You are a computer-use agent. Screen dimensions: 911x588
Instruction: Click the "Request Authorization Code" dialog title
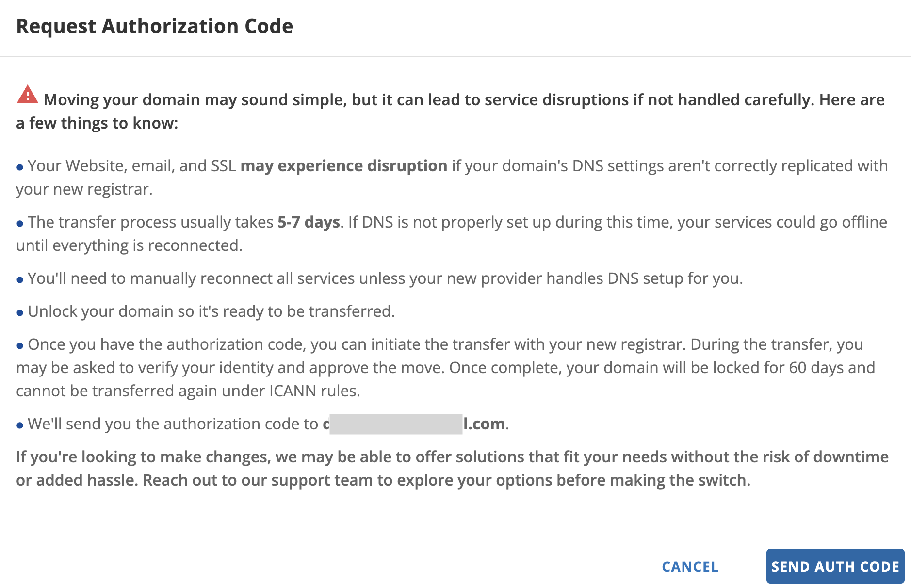click(x=154, y=26)
